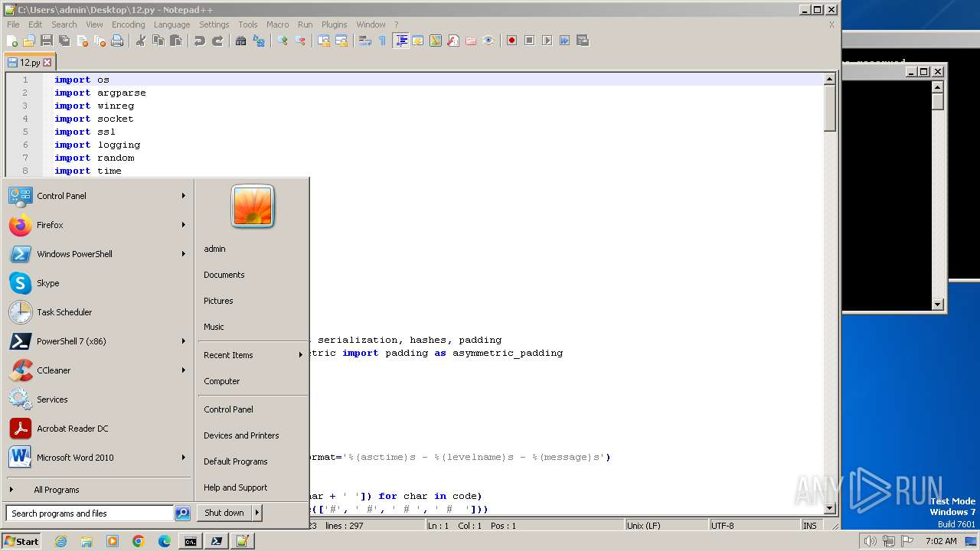
Task: Click the Print toolbar icon
Action: click(x=117, y=41)
